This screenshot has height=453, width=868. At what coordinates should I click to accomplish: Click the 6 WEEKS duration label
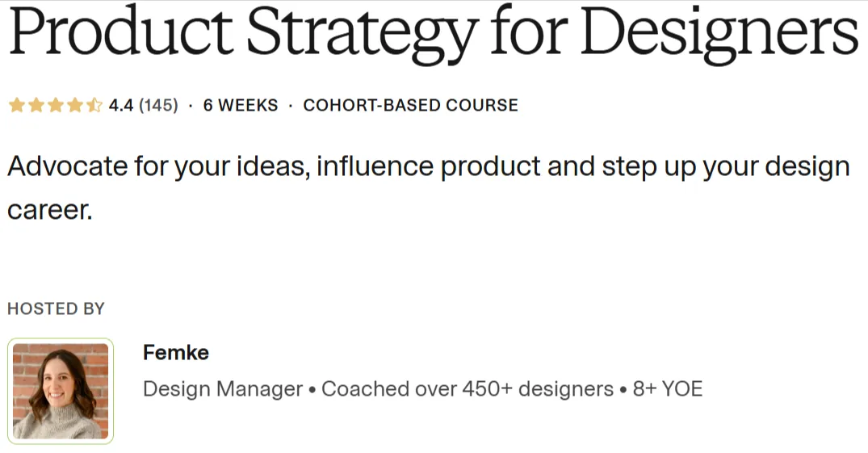click(241, 105)
